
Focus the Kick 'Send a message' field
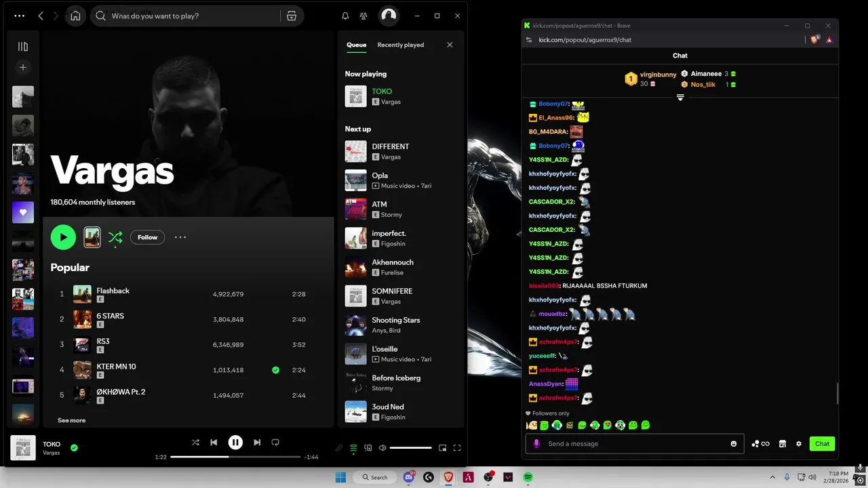tap(634, 444)
